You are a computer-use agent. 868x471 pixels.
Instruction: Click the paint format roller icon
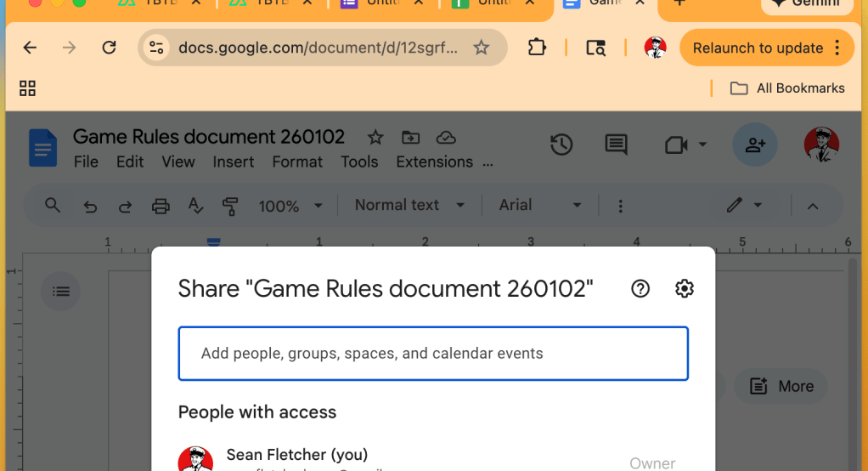pyautogui.click(x=229, y=206)
